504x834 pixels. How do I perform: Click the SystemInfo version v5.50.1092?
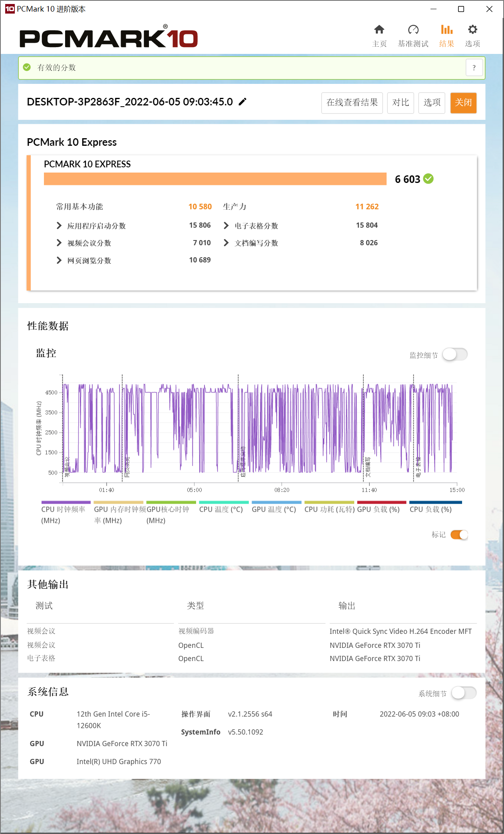245,732
